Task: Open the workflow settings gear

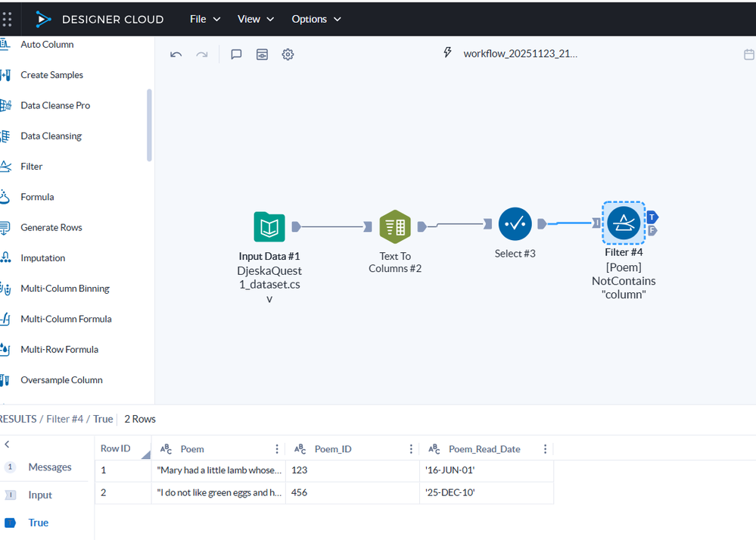Action: click(288, 54)
